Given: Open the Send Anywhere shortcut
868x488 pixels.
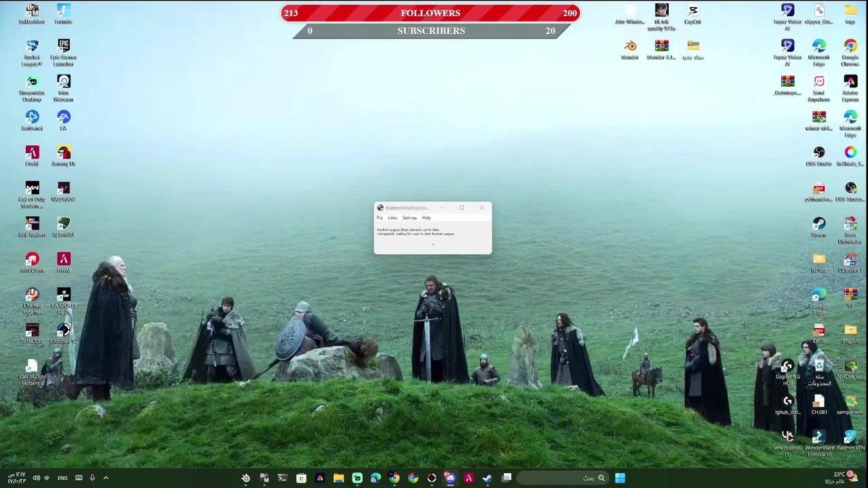Looking at the screenshot, I should (x=818, y=88).
